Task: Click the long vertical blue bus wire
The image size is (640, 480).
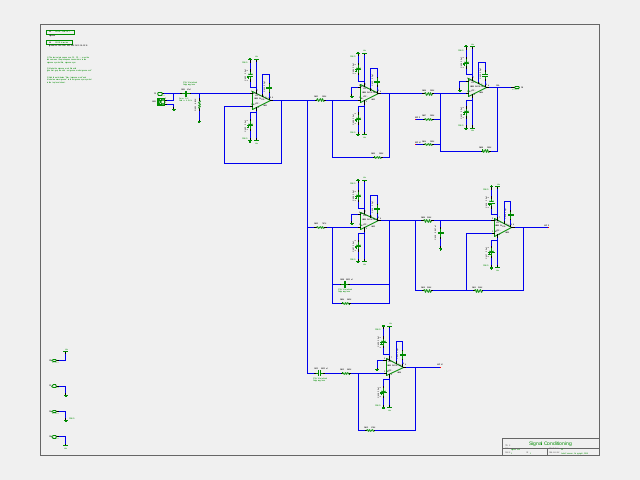Action: (307, 237)
